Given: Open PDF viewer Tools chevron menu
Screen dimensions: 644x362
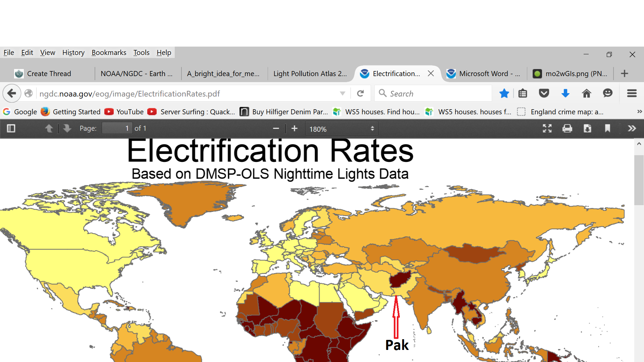Looking at the screenshot, I should 632,128.
